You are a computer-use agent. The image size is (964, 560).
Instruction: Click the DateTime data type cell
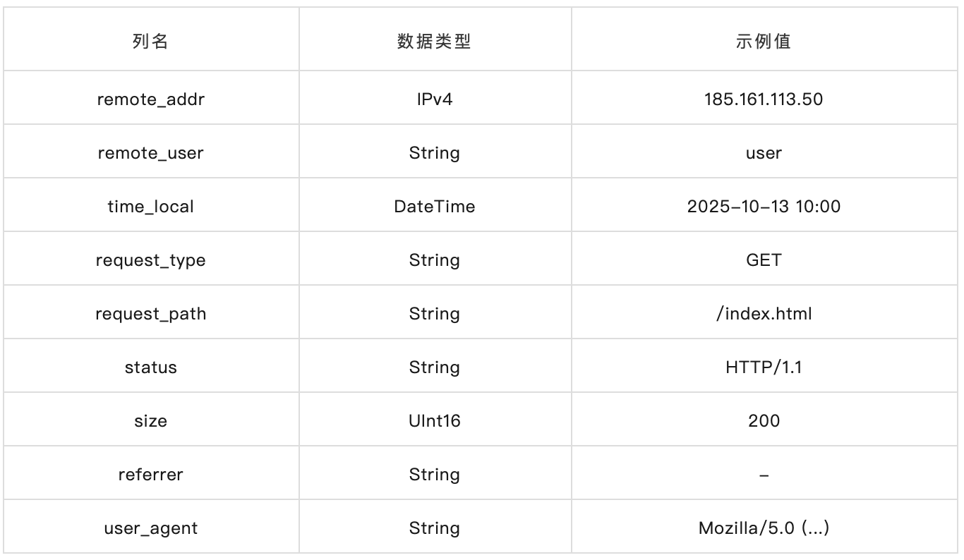pyautogui.click(x=434, y=207)
